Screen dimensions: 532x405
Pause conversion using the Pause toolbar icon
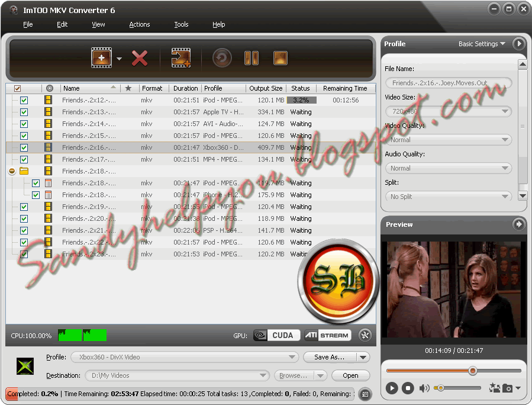pyautogui.click(x=251, y=57)
